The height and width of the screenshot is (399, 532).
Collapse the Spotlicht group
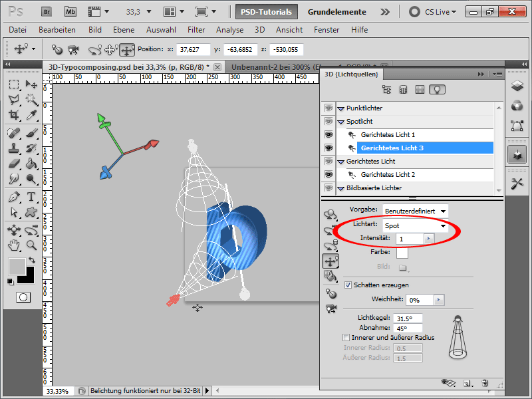pyautogui.click(x=341, y=122)
